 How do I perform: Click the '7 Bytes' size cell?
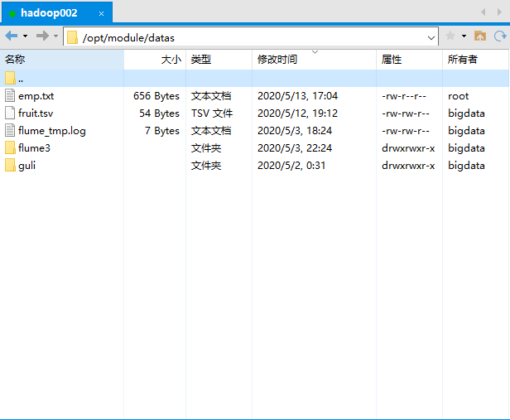click(162, 131)
